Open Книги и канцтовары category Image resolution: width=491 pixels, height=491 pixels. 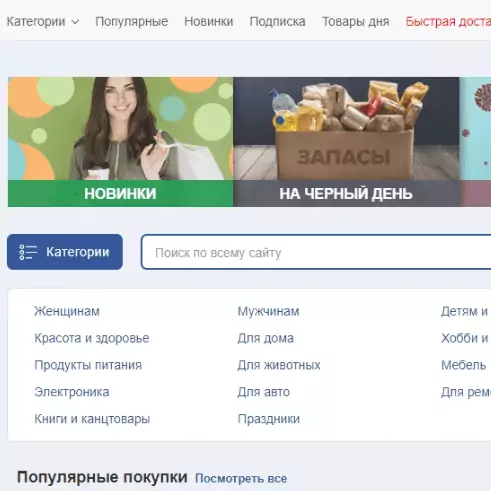[x=92, y=419]
